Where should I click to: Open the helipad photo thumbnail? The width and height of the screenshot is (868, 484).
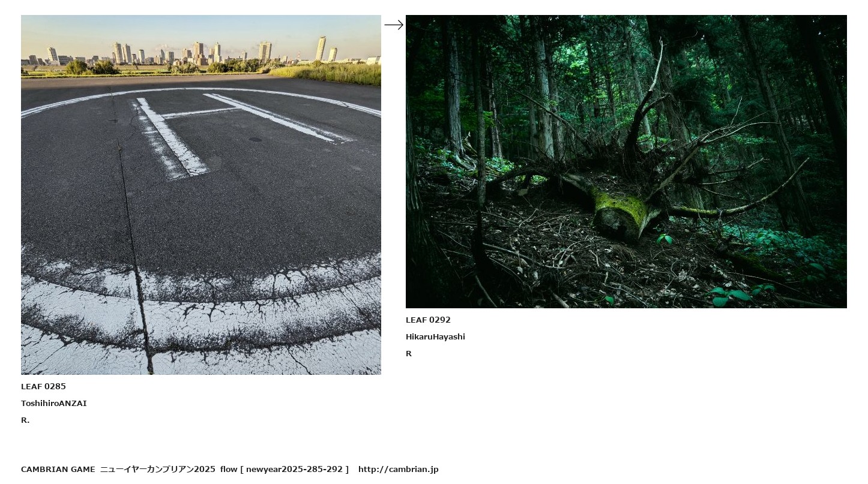pyautogui.click(x=201, y=195)
